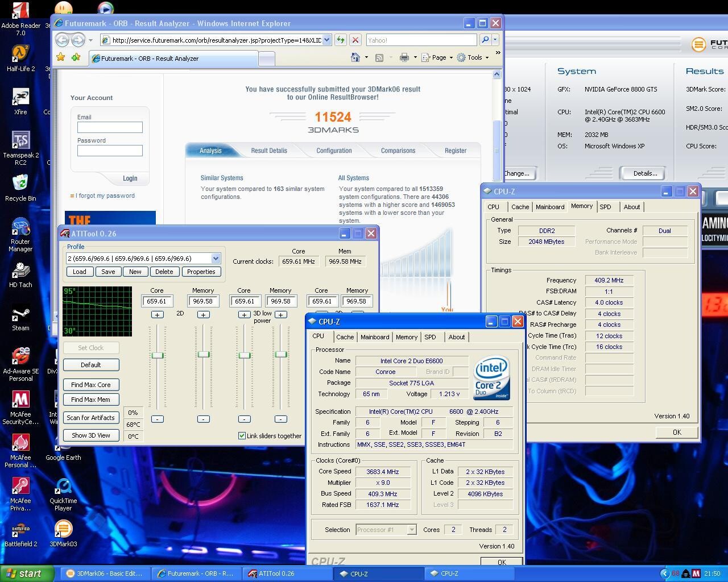Expand the Home button dropdown arrow
The image size is (728, 582).
point(366,57)
